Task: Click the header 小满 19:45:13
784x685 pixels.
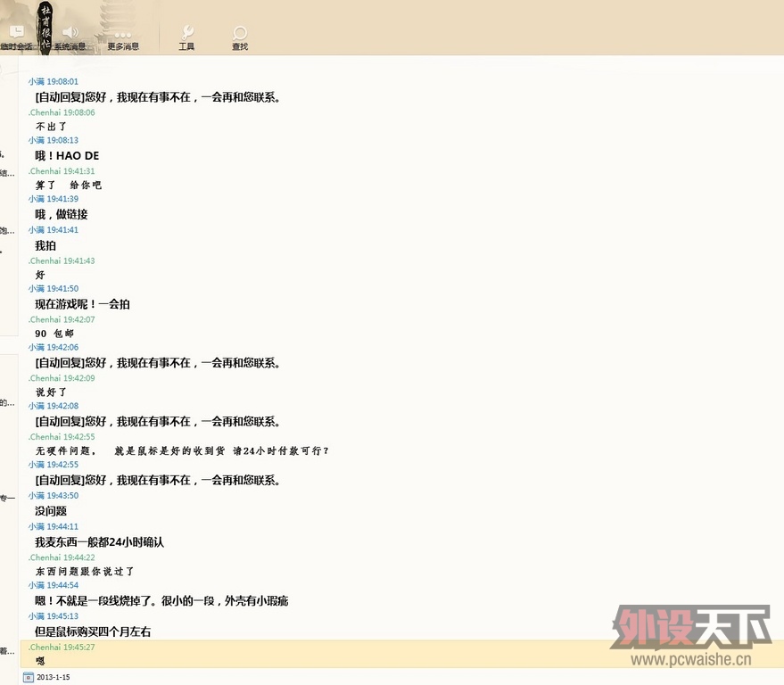Action: point(54,616)
